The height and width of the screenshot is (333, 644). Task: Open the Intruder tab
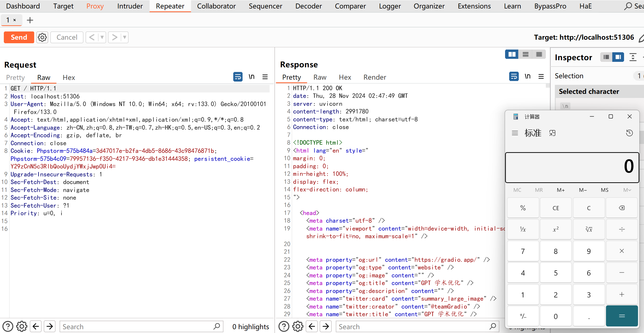130,6
